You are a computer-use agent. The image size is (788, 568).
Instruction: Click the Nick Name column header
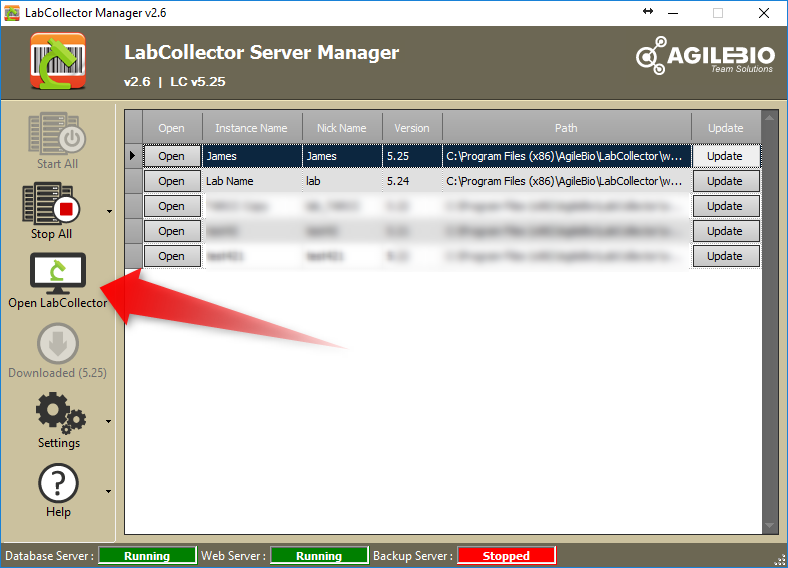click(x=342, y=128)
